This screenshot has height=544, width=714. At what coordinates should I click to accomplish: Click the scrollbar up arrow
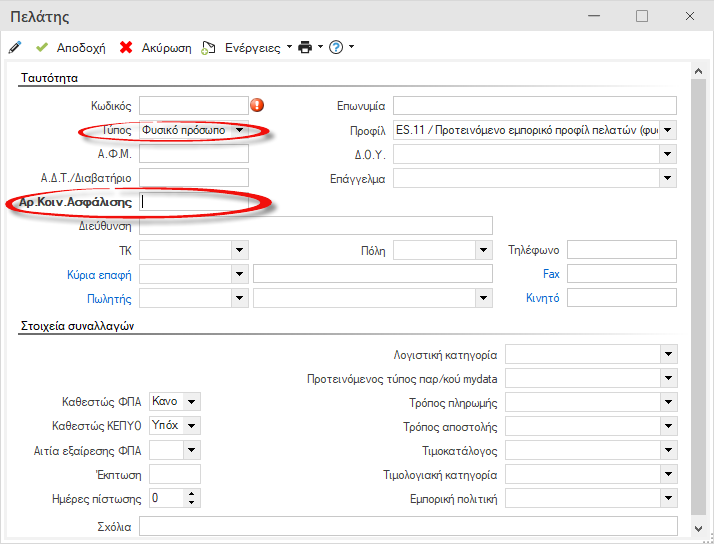pyautogui.click(x=699, y=71)
